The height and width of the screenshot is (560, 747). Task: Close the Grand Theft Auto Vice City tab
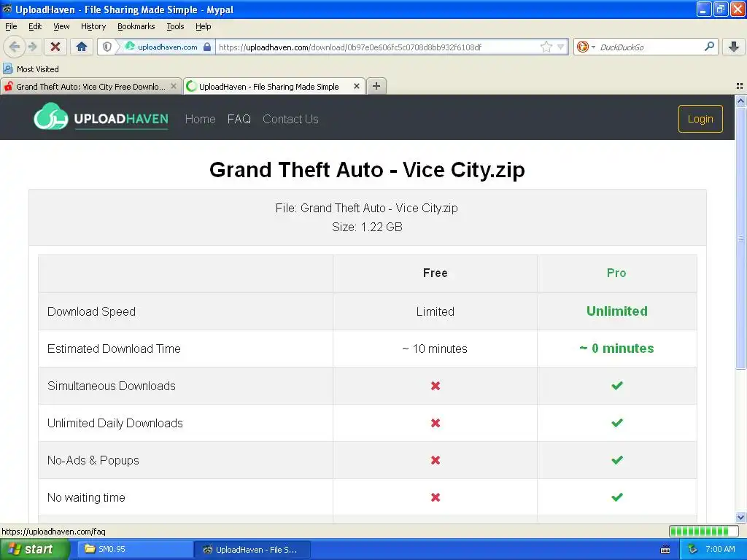tap(174, 86)
